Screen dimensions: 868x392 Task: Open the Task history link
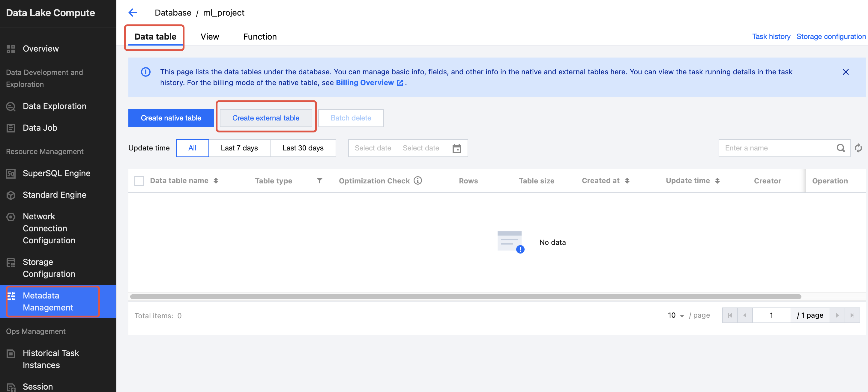point(771,36)
